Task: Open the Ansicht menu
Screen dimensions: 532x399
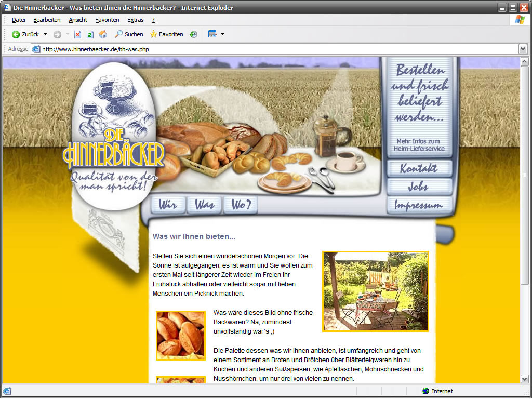Action: pos(78,20)
